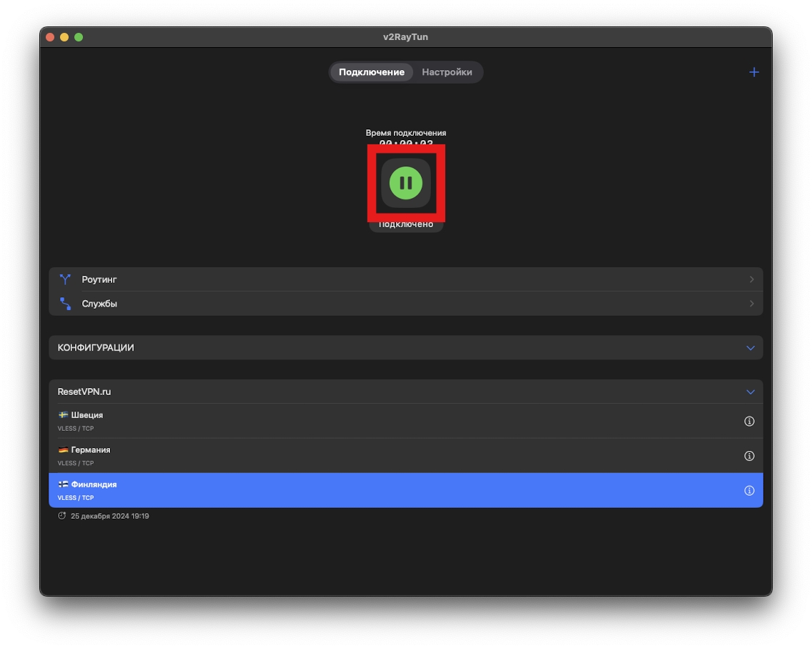The width and height of the screenshot is (812, 648).
Task: Click the green pause connection button
Action: pos(405,183)
